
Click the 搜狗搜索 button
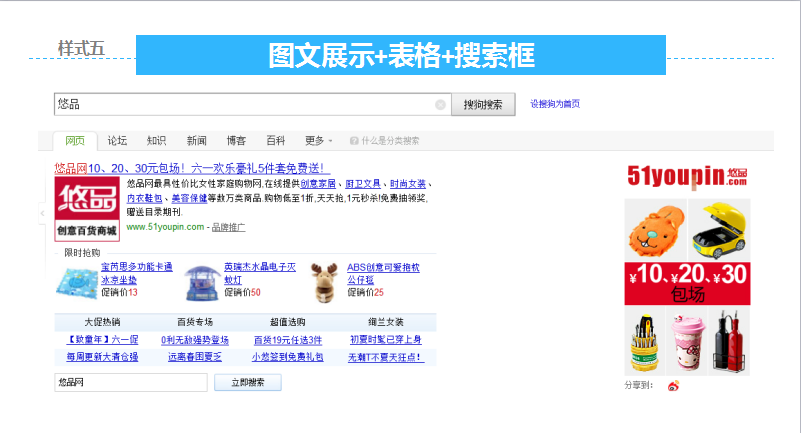tap(483, 105)
